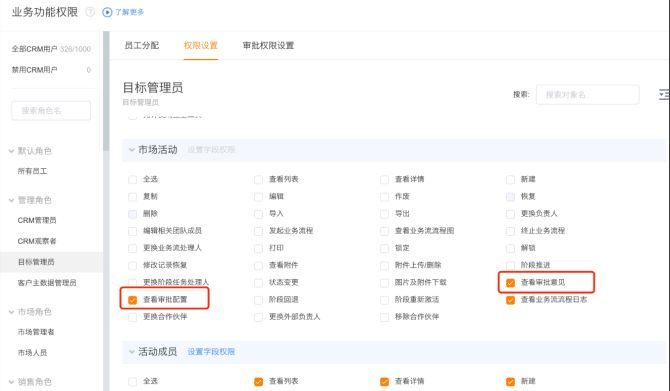Tick the 导出 checkbox
The image size is (670, 391).
(385, 214)
